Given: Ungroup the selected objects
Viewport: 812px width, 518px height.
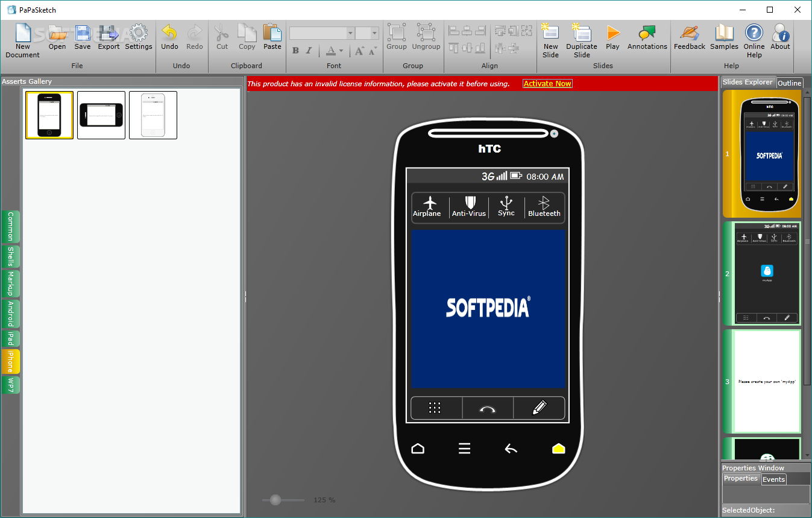Looking at the screenshot, I should pos(426,37).
